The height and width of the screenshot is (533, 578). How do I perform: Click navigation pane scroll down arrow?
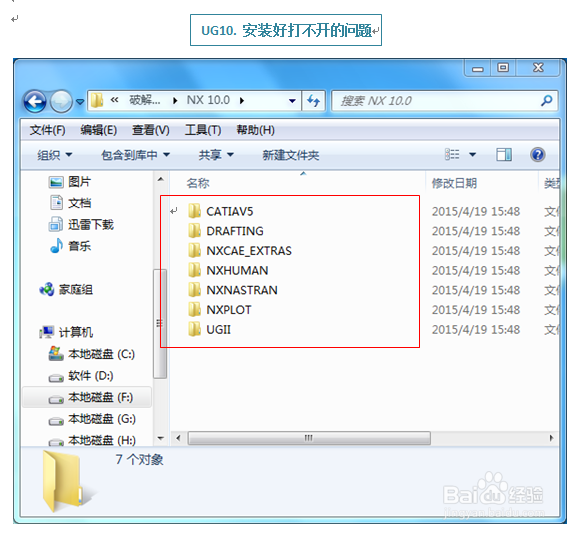pyautogui.click(x=160, y=438)
